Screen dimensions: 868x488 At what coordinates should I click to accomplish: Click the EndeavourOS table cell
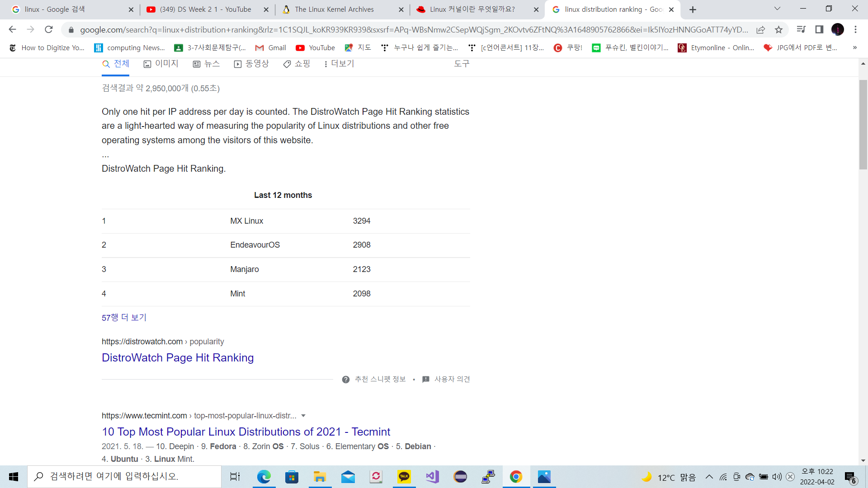[255, 245]
